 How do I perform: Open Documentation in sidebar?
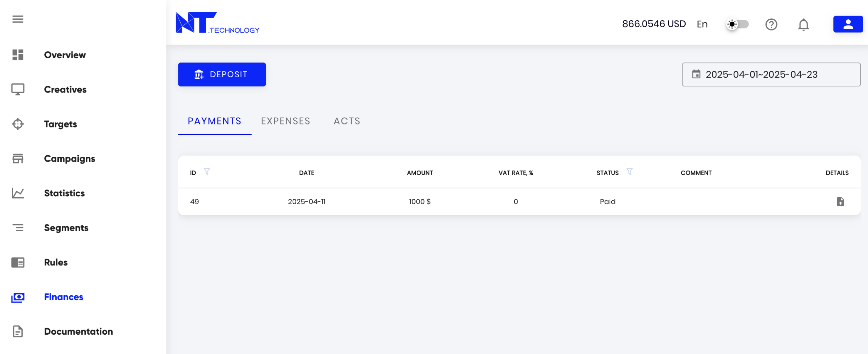tap(78, 331)
